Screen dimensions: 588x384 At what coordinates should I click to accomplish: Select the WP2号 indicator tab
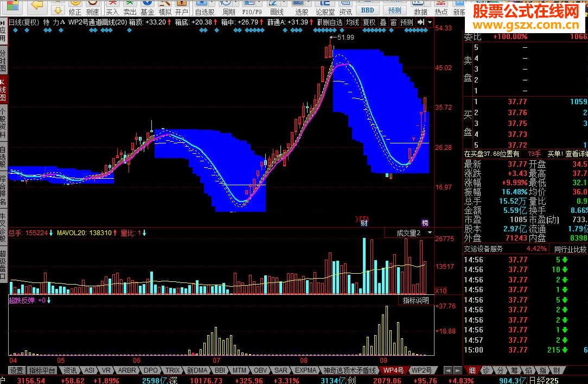tap(421, 370)
